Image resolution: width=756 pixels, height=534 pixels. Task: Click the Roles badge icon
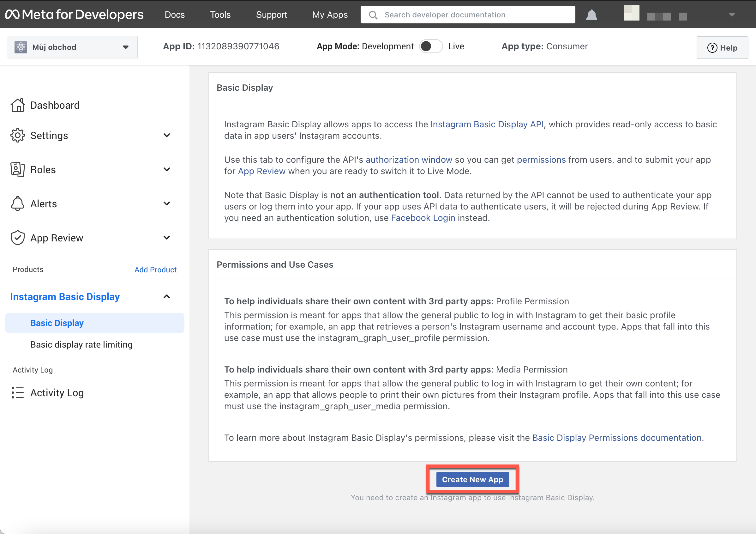[17, 170]
